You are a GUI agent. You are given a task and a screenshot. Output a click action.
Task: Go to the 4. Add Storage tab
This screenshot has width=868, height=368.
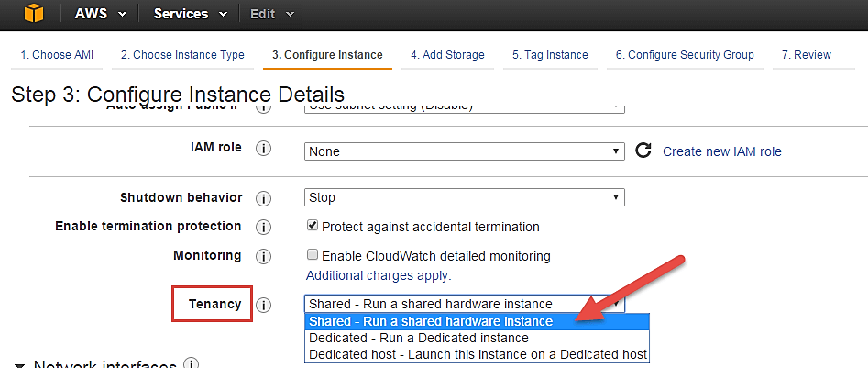click(447, 55)
